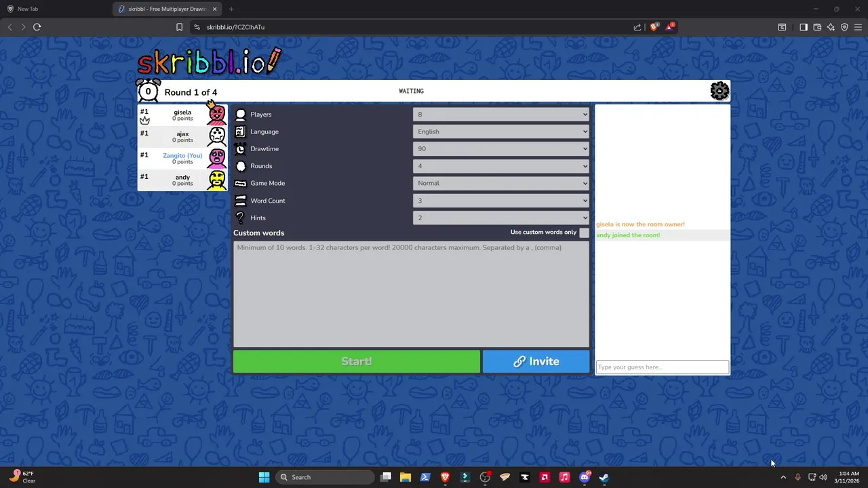This screenshot has height=488, width=868.
Task: Click player name andy in list
Action: point(182,178)
